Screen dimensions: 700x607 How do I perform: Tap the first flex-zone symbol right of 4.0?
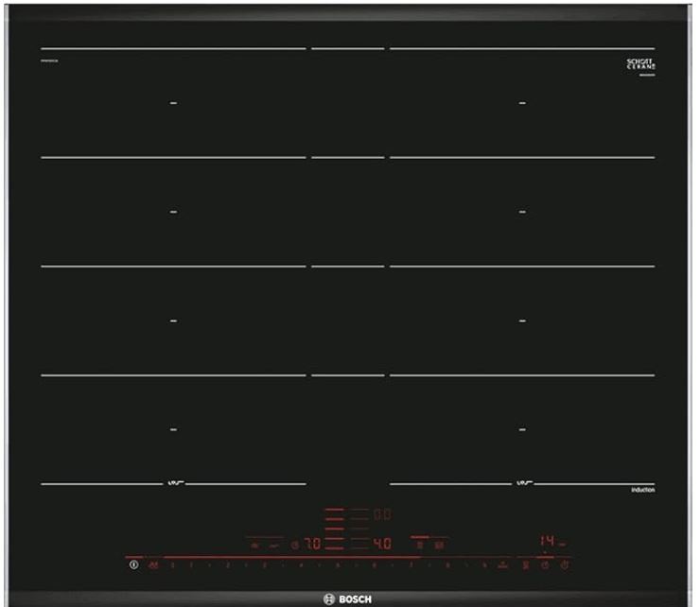click(420, 545)
